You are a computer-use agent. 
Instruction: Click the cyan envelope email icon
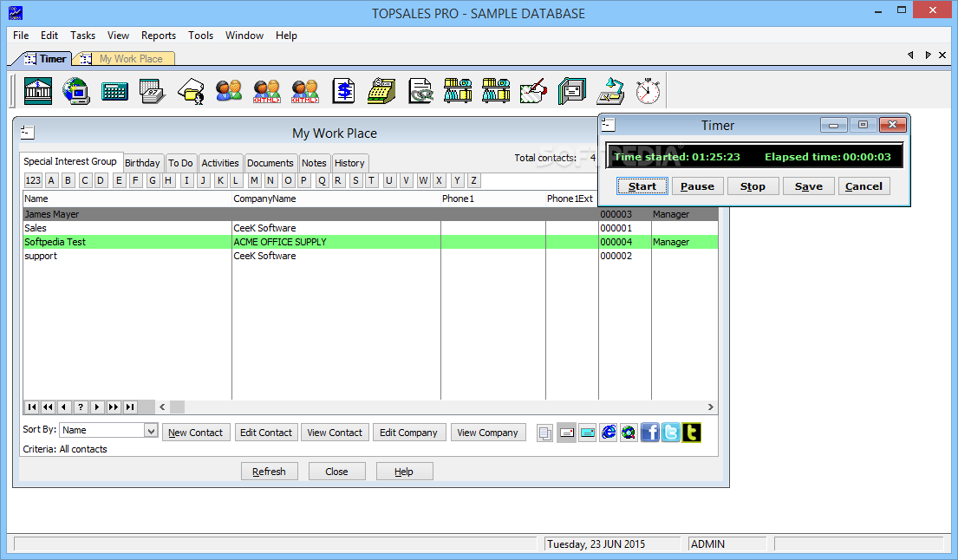point(587,433)
